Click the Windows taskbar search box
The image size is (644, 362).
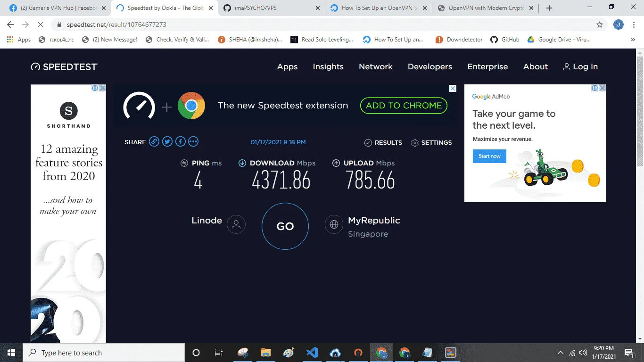(103, 353)
